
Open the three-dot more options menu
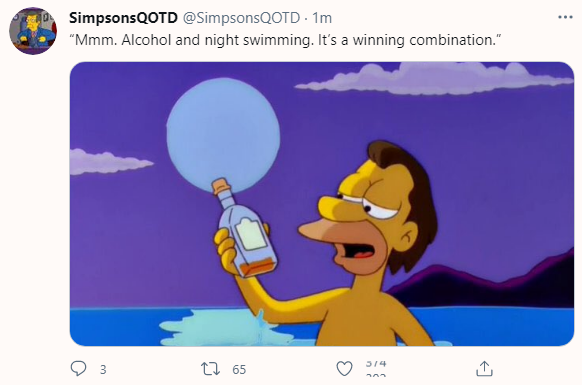point(565,17)
